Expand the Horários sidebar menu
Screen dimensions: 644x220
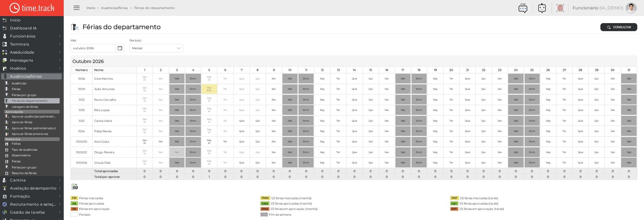(x=32, y=68)
